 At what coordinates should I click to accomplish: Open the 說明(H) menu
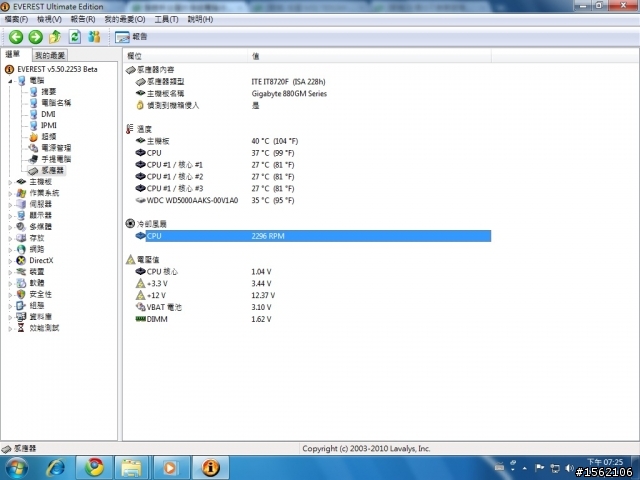tap(200, 19)
